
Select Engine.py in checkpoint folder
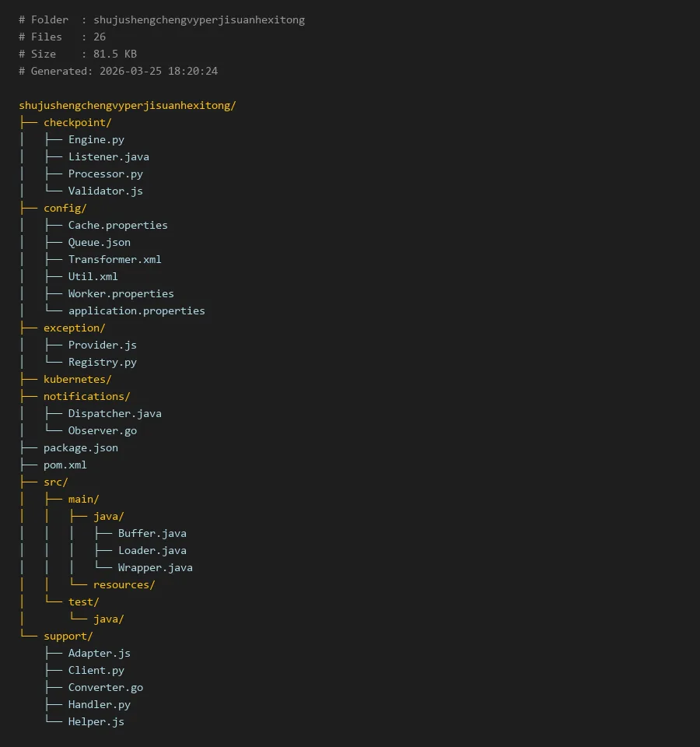tap(96, 139)
